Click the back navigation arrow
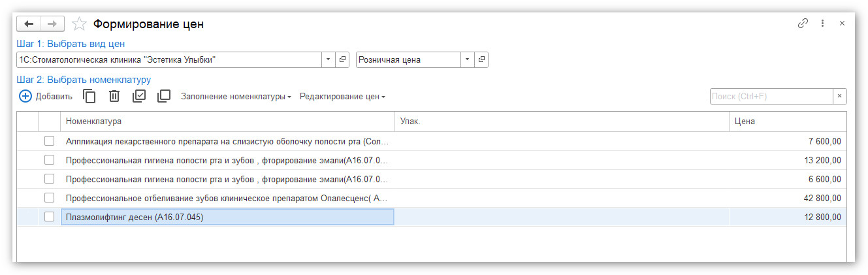Viewport: 868px width, 275px height. point(29,24)
